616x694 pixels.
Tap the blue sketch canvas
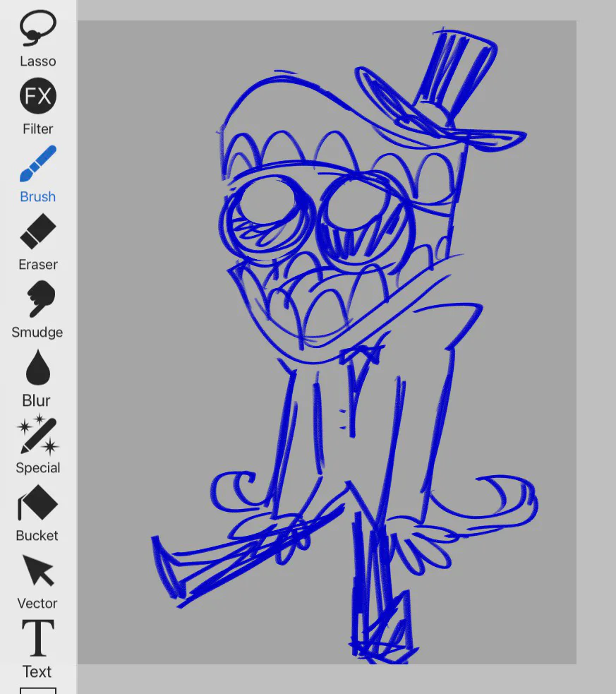(x=327, y=342)
